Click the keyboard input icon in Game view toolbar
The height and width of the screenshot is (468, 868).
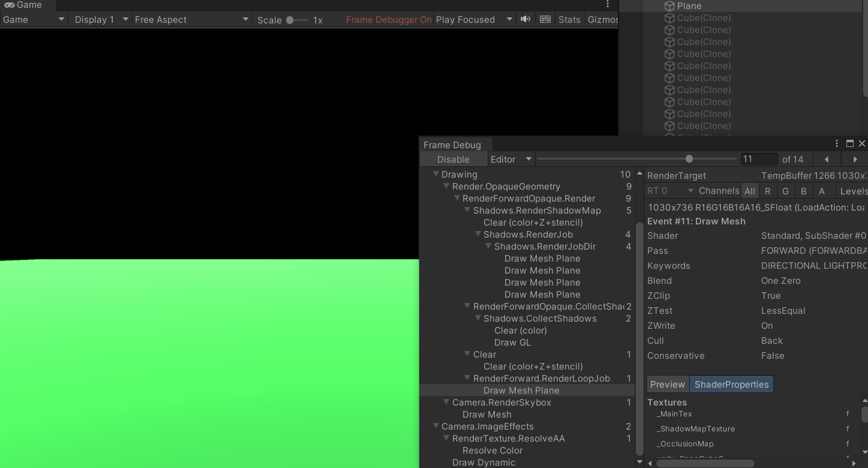point(545,19)
